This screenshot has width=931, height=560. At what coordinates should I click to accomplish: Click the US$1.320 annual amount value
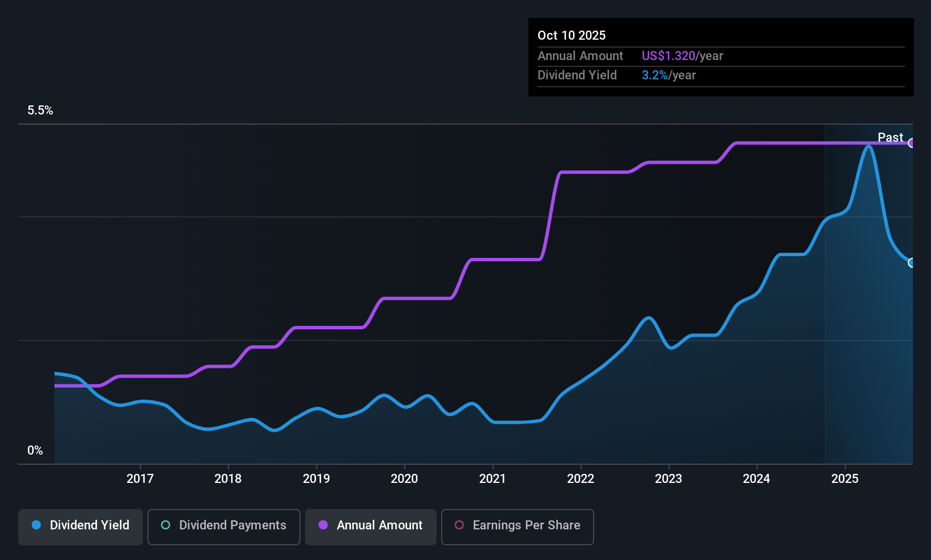(x=668, y=56)
